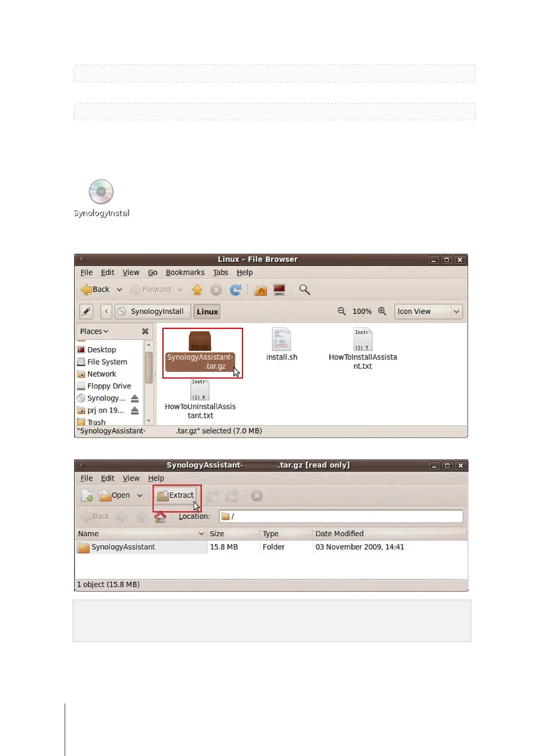Sort by the Date Modified column header
535x756 pixels.
(389, 534)
